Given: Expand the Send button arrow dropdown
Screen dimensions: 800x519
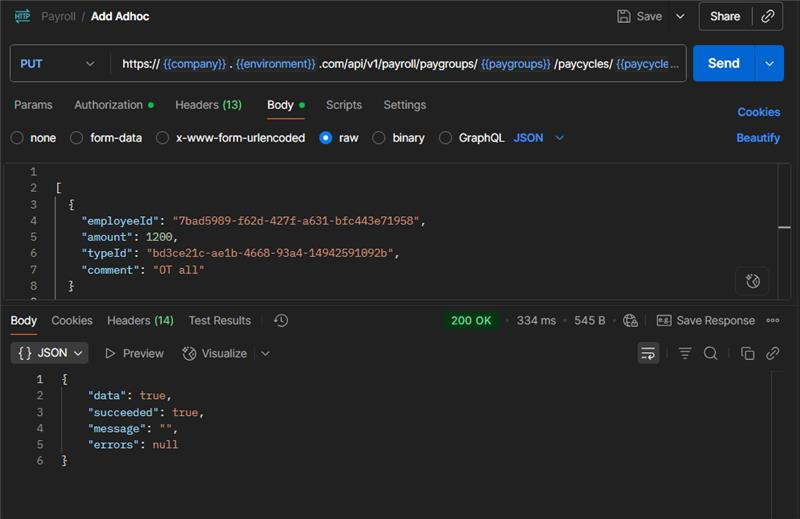Looking at the screenshot, I should coord(769,63).
